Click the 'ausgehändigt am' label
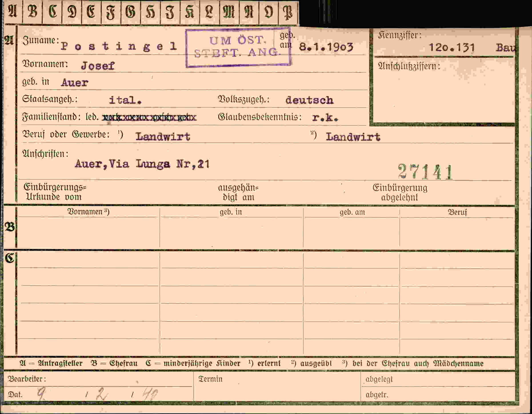The width and height of the screenshot is (532, 414). (238, 193)
